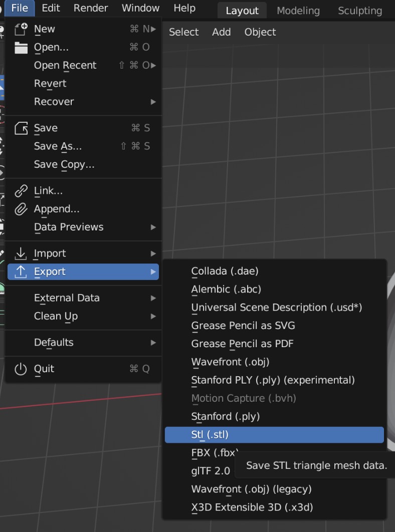Open the viewport Select menu
The height and width of the screenshot is (532, 395).
click(184, 32)
